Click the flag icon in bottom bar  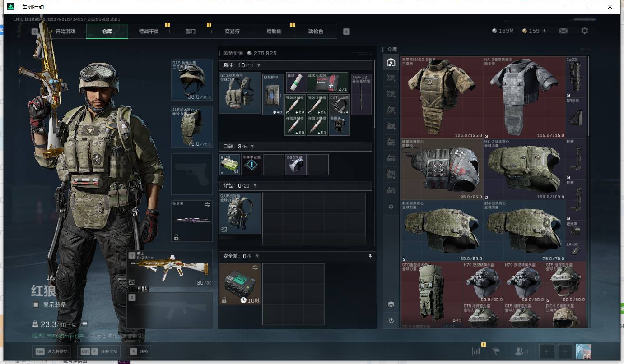[x=496, y=351]
